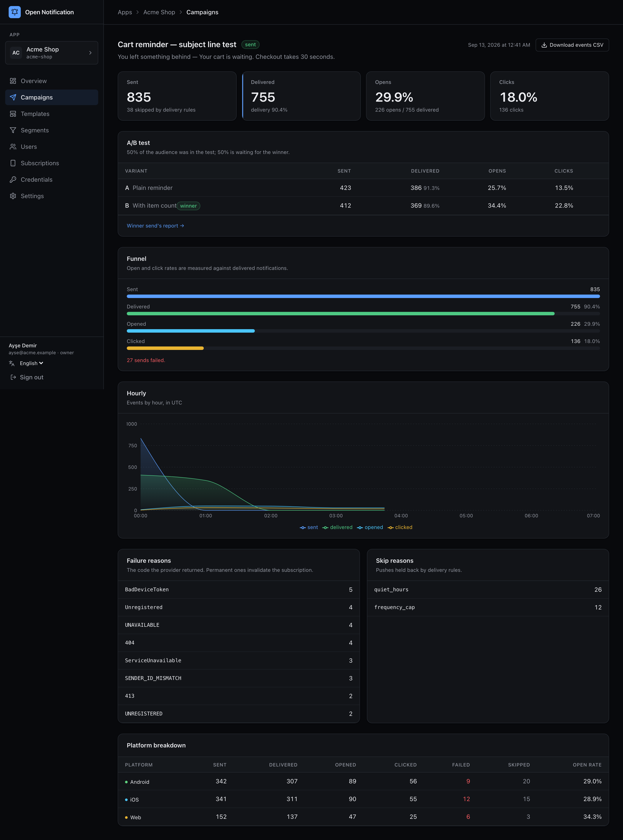623x840 pixels.
Task: Go to Subscriptions
Action: coord(52,163)
